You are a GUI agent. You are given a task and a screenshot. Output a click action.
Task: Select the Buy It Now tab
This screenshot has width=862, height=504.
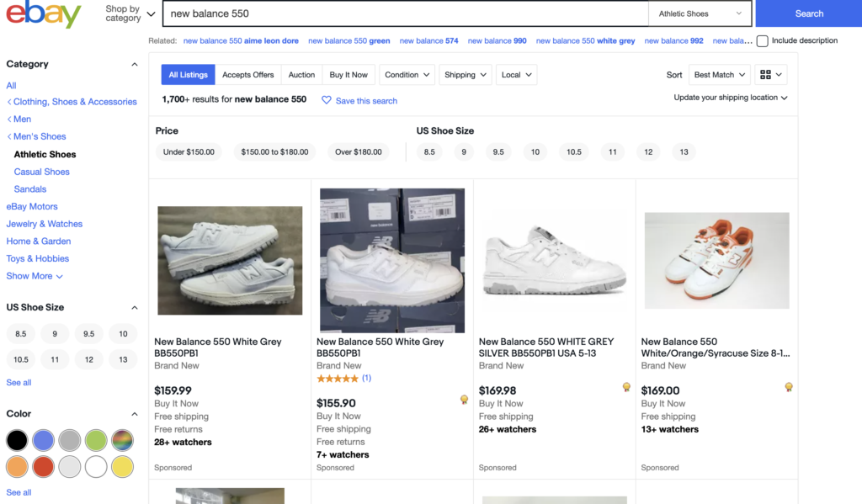tap(348, 75)
